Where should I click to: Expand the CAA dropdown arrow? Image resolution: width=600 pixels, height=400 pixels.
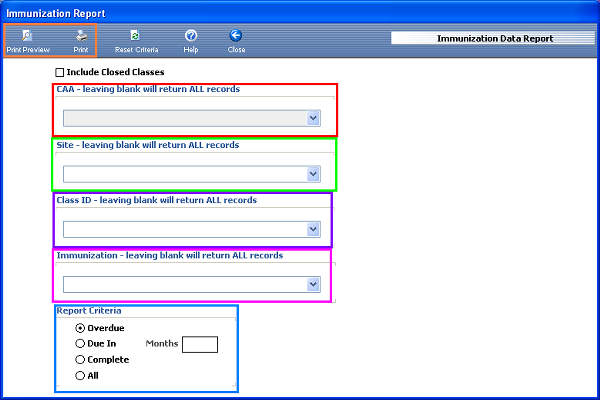[x=313, y=118]
